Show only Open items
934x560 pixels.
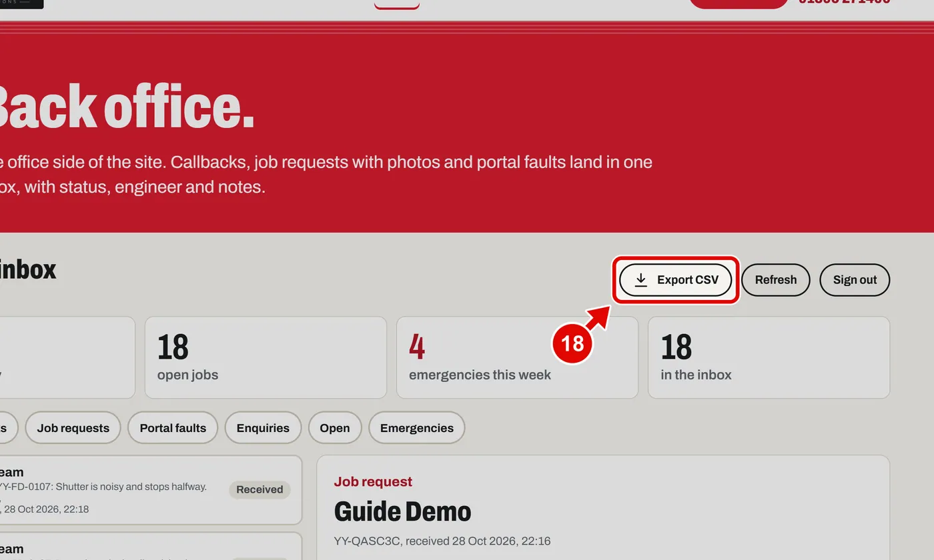[335, 428]
